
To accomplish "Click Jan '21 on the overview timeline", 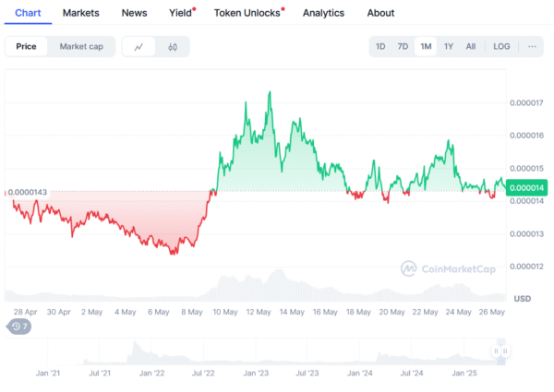I will click(48, 374).
